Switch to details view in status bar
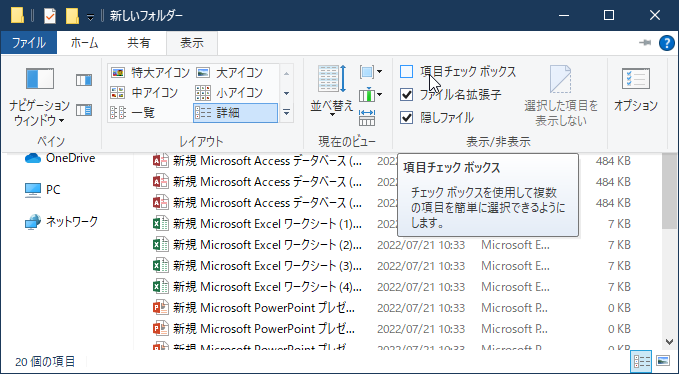The image size is (679, 374). tap(642, 361)
